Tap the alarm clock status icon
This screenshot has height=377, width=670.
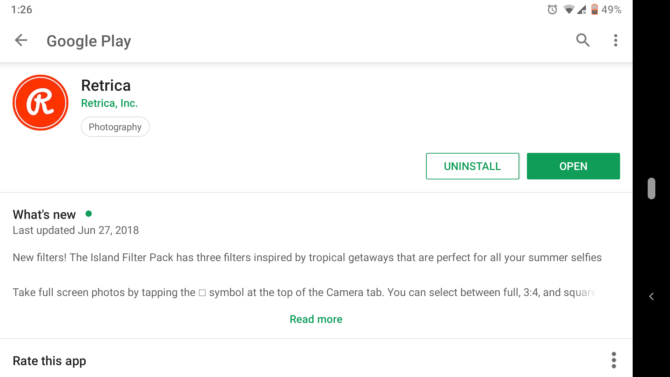tap(552, 9)
